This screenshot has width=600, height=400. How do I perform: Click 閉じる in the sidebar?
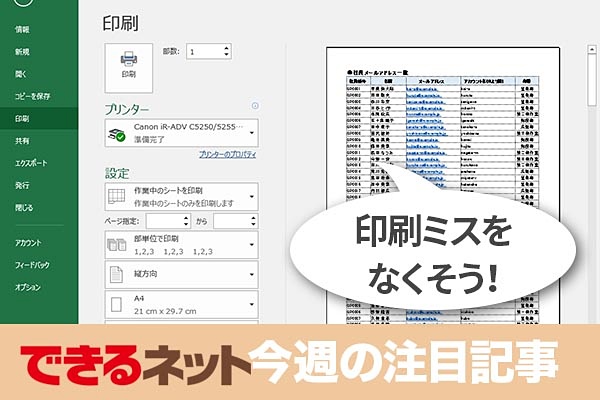24,208
